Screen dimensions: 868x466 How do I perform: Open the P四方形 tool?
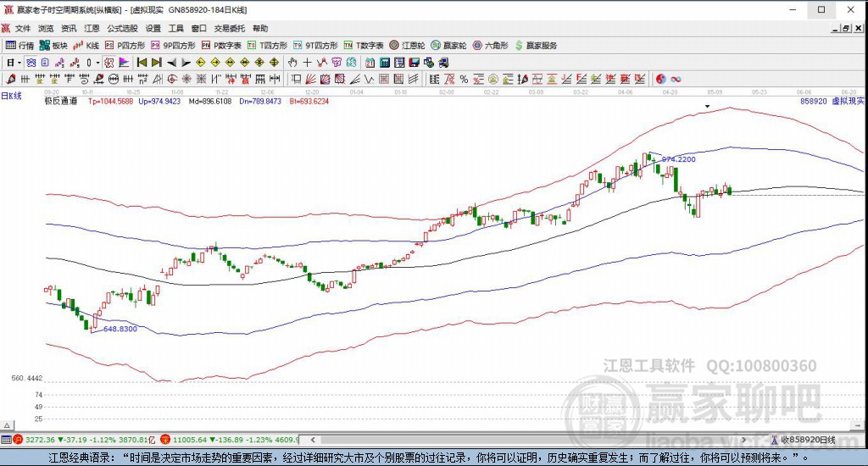point(125,46)
